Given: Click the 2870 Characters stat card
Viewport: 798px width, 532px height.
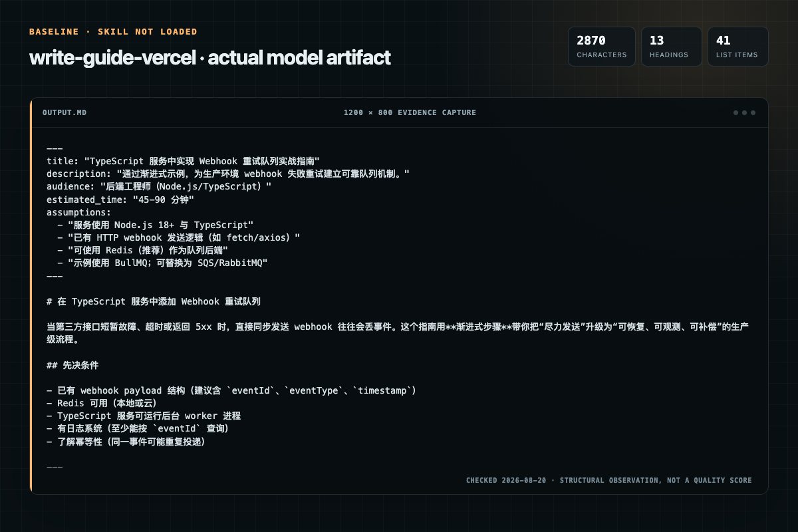Looking at the screenshot, I should pyautogui.click(x=602, y=47).
